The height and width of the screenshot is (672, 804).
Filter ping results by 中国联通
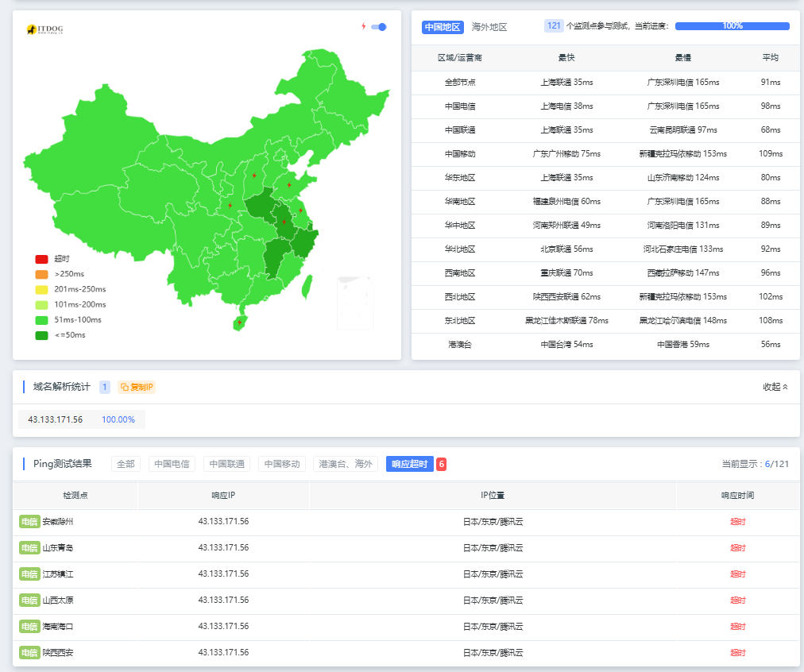227,464
